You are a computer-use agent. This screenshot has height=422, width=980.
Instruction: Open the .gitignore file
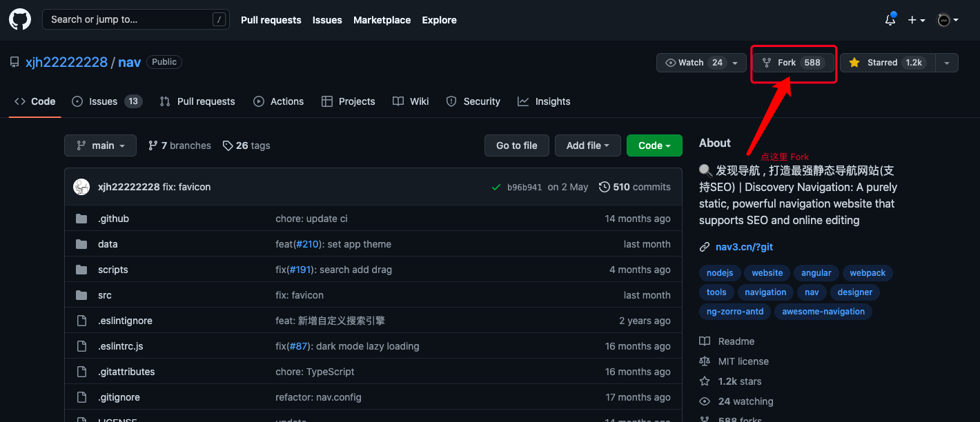point(119,397)
